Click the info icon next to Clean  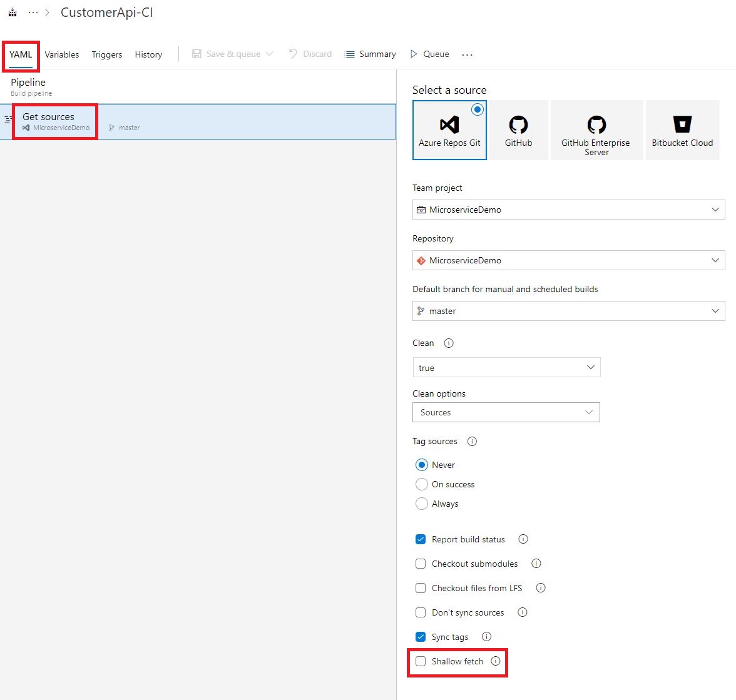click(448, 343)
